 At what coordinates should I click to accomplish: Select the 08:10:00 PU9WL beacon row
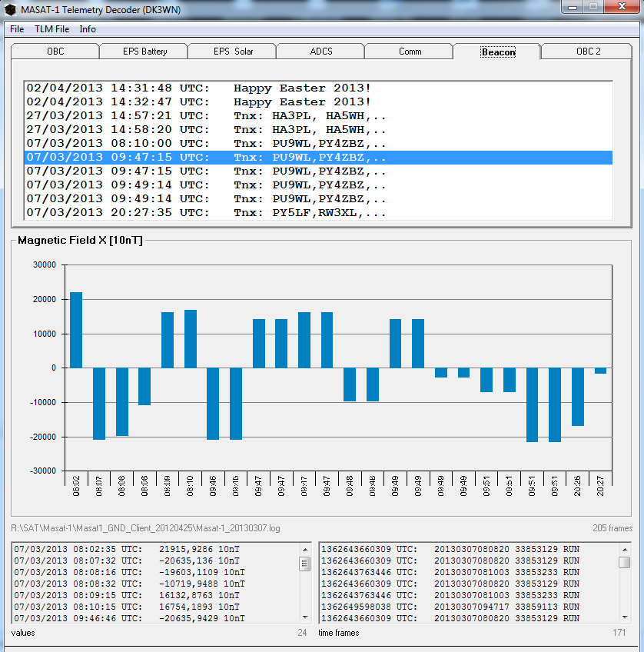click(x=206, y=144)
